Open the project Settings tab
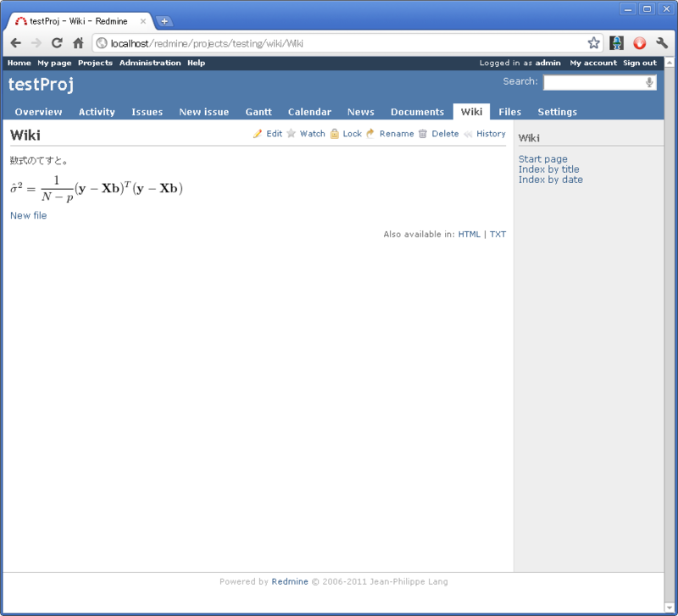The height and width of the screenshot is (616, 678). [x=558, y=112]
